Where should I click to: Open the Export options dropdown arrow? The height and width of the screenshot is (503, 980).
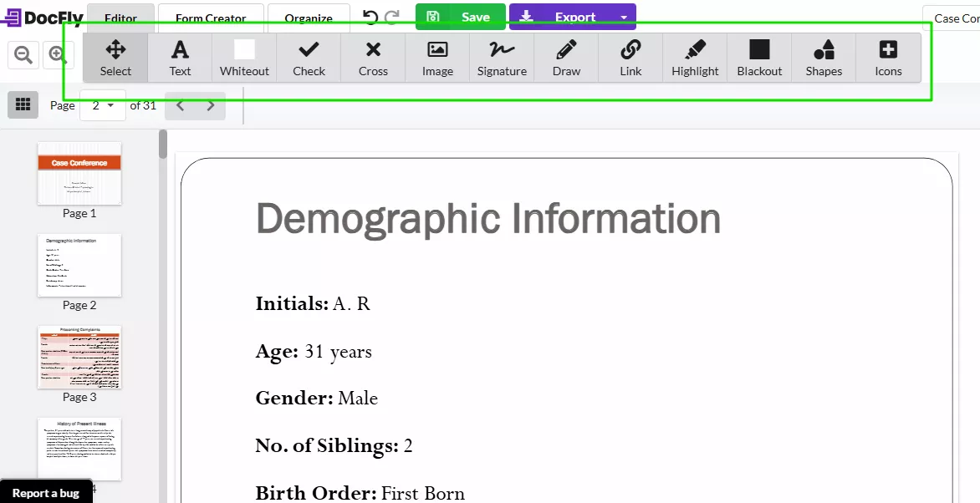[x=624, y=17]
